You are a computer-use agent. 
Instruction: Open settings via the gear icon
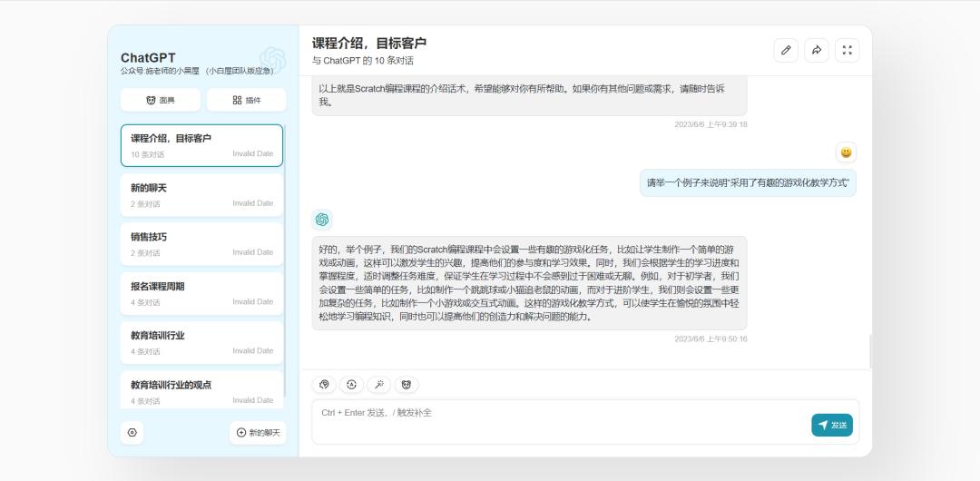pyautogui.click(x=132, y=432)
